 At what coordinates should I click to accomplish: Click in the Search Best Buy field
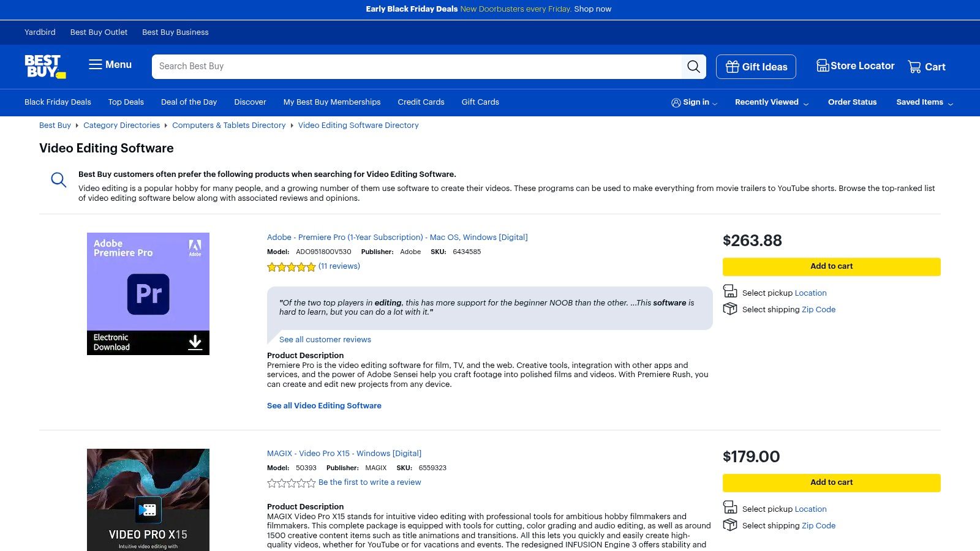coord(367,67)
